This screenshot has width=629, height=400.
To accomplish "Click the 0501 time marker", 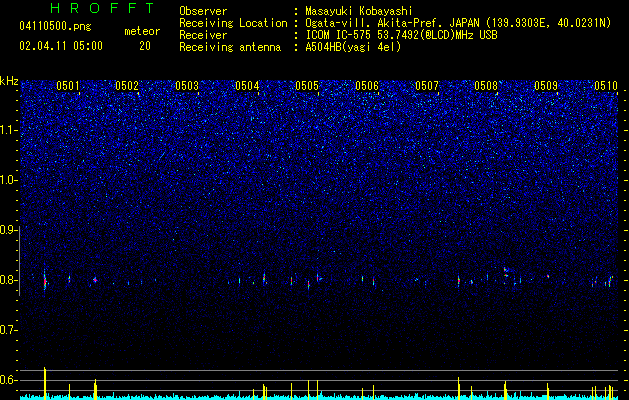I will (x=67, y=86).
